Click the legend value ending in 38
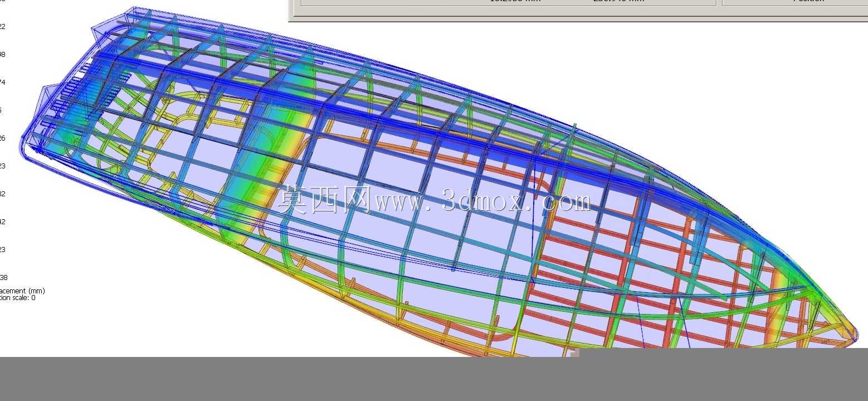The height and width of the screenshot is (401, 868). [x=3, y=277]
